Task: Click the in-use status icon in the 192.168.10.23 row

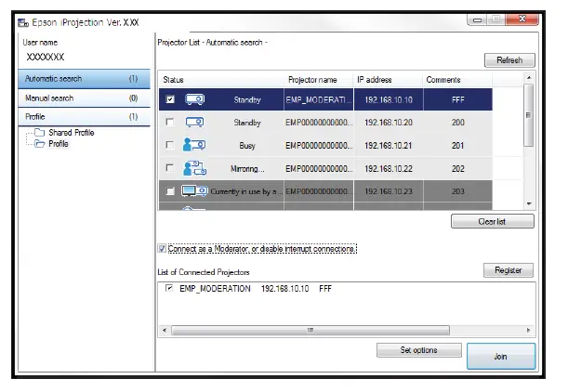Action: (194, 190)
